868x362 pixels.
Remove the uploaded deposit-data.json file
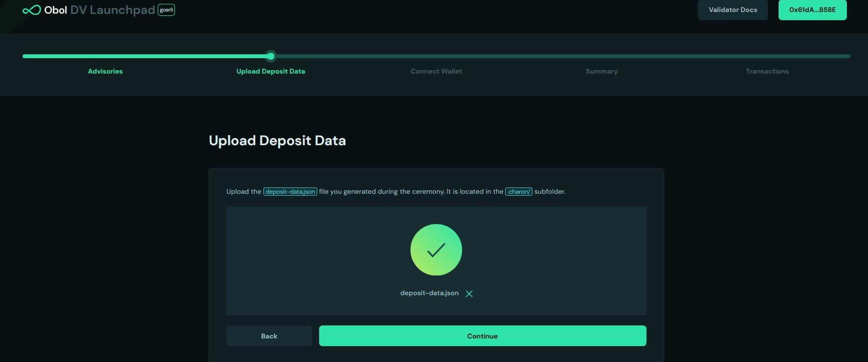tap(469, 294)
